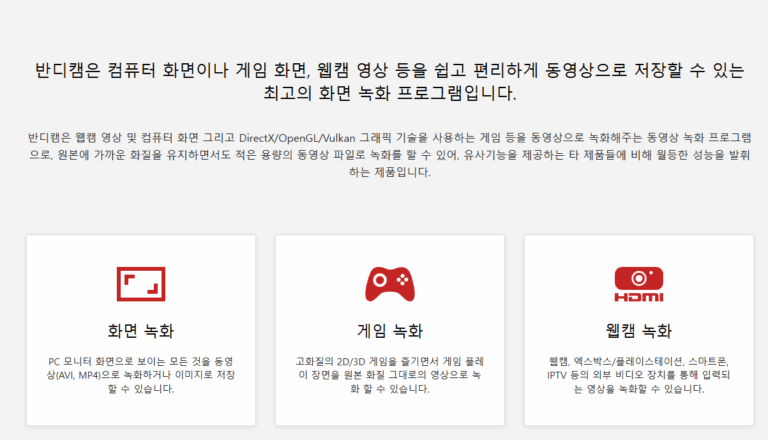Click the red game controller icon
This screenshot has height=440, width=768.
(390, 284)
